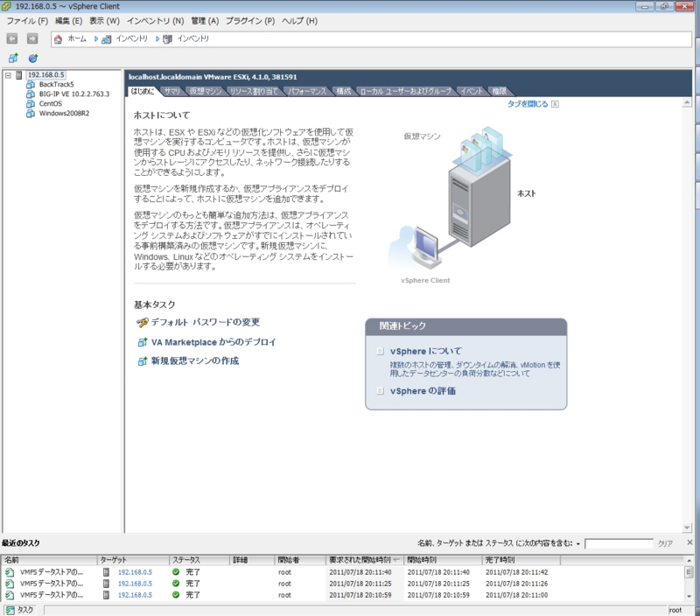
Task: Collapse the 192.168.0.5 host tree node
Action: point(8,75)
